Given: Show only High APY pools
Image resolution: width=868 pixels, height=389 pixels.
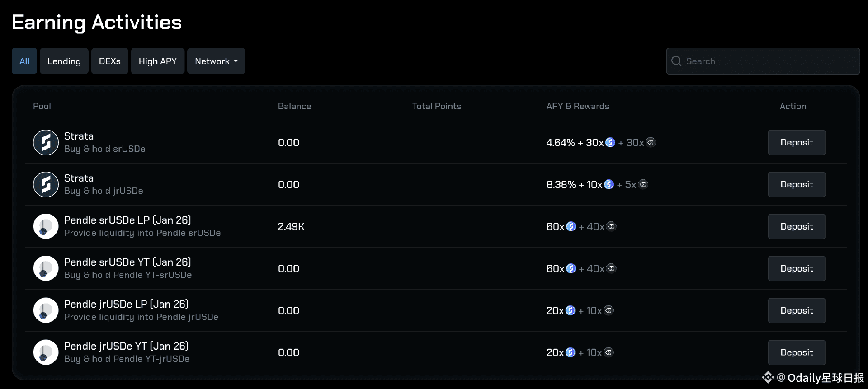Looking at the screenshot, I should [157, 61].
